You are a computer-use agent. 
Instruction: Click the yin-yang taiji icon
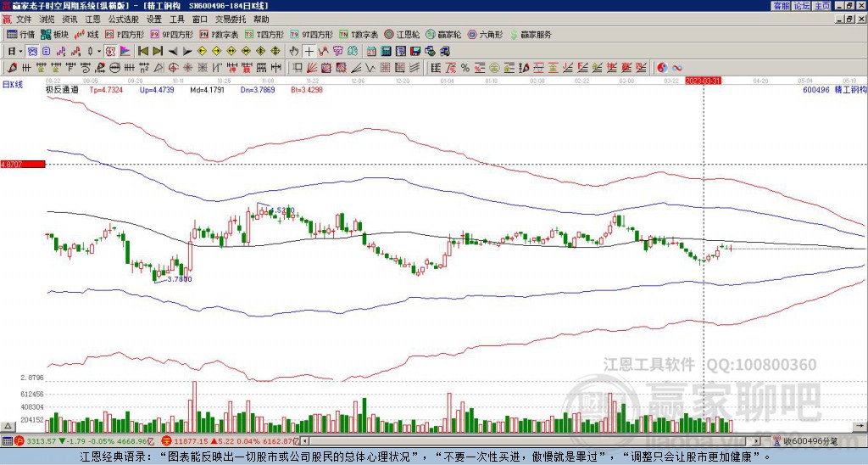(662, 67)
